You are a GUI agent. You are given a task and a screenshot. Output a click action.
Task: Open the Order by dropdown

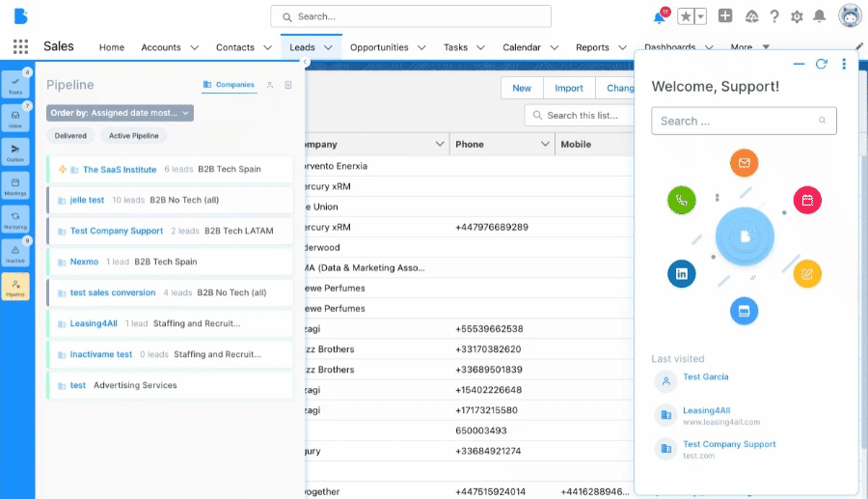tap(120, 113)
